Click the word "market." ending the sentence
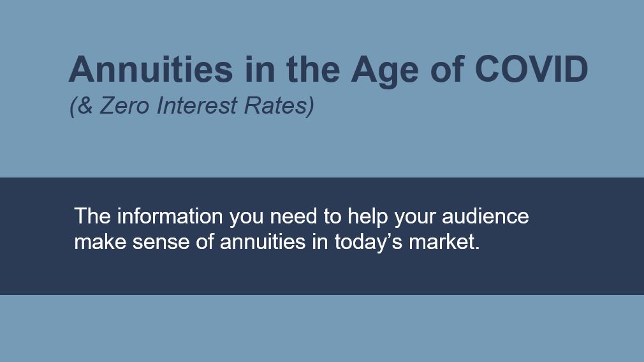This screenshot has height=362, width=644. [444, 241]
